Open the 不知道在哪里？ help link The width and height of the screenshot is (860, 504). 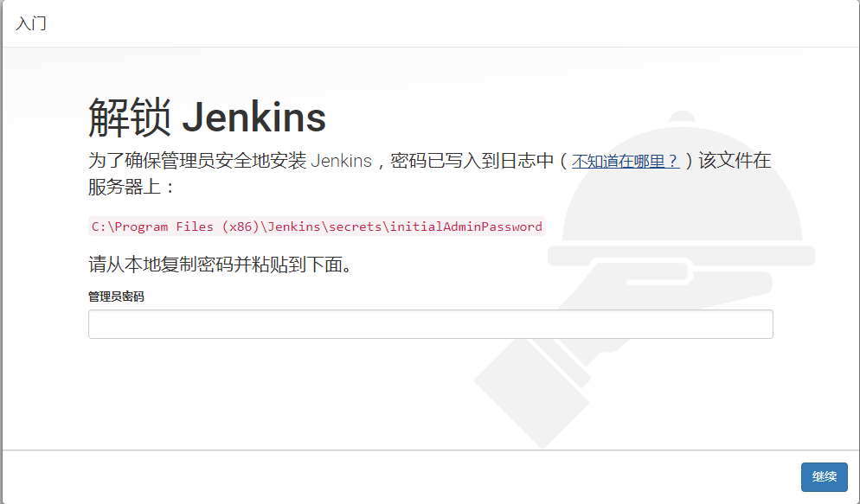626,161
